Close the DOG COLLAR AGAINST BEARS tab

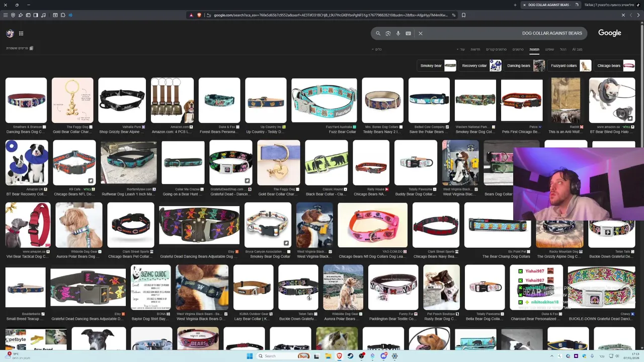pyautogui.click(x=524, y=5)
